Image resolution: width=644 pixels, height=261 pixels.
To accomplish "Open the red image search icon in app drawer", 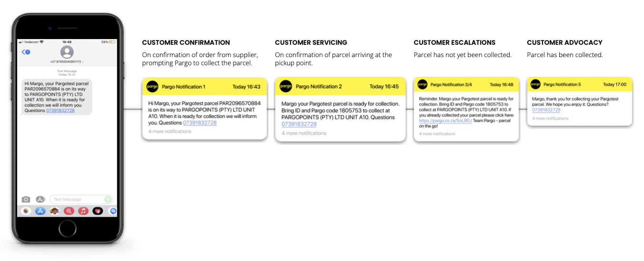I will click(69, 211).
